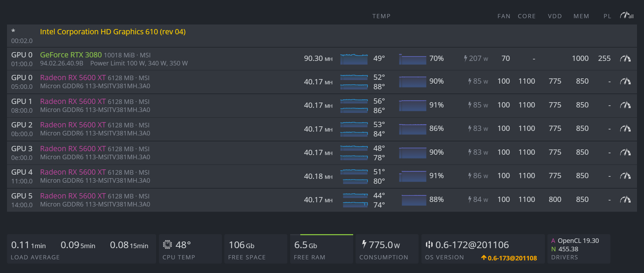
Task: Click the lightning icon beside 775.0 W
Action: click(364, 244)
